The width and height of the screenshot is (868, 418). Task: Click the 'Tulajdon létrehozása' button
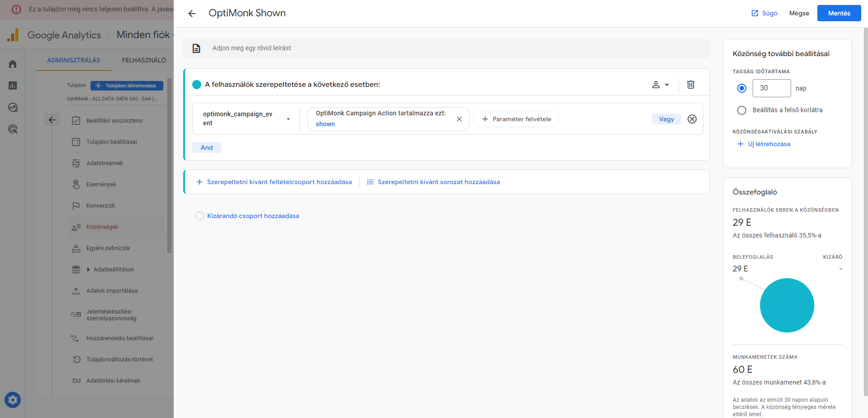pos(127,85)
